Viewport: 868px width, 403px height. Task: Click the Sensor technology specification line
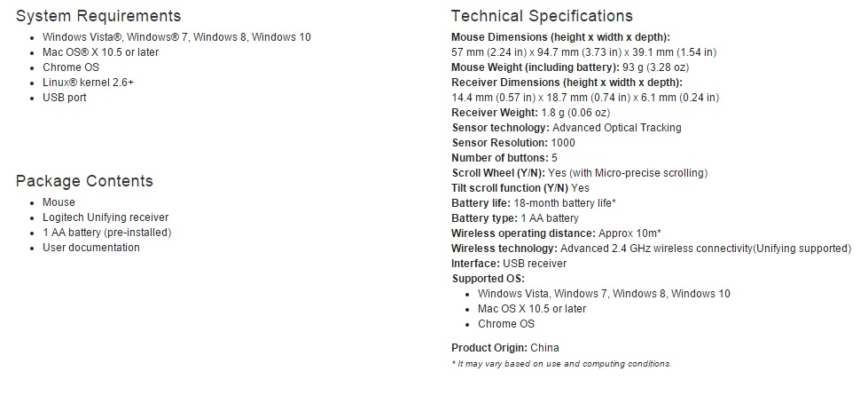coord(567,128)
